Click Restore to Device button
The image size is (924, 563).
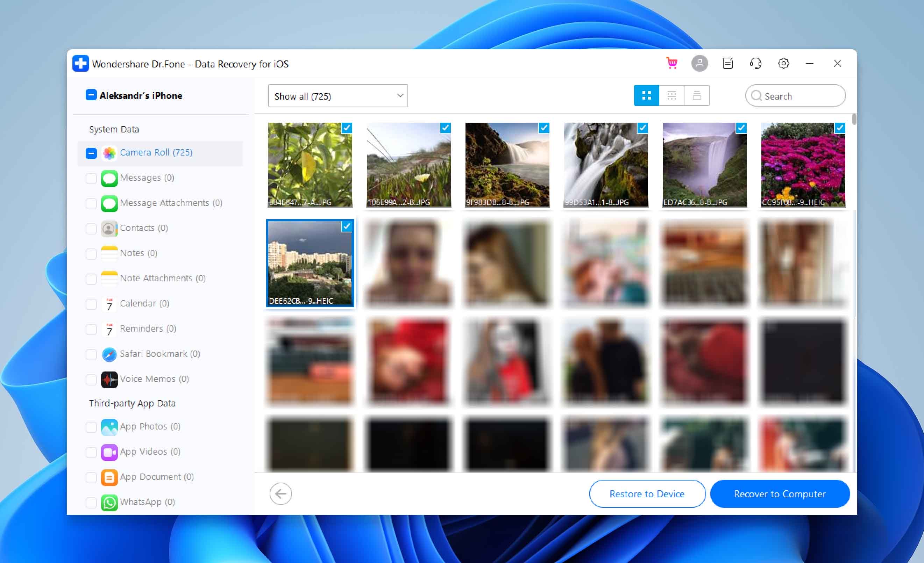[x=647, y=494]
